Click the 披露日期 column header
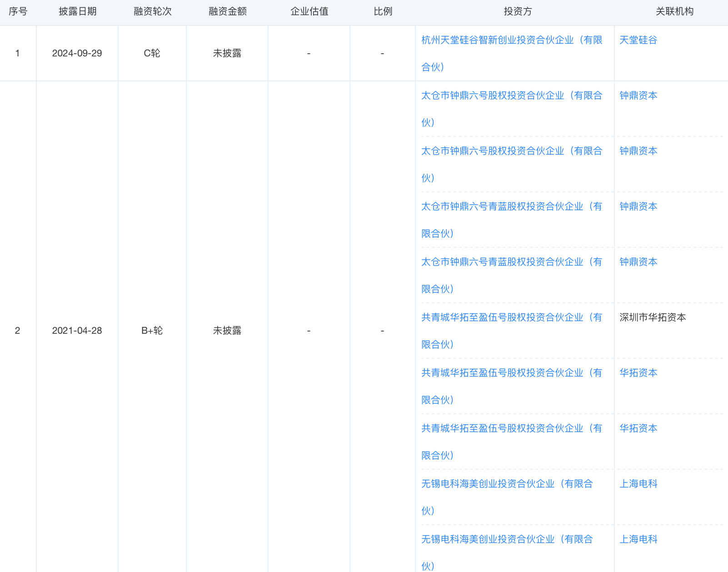 point(77,12)
